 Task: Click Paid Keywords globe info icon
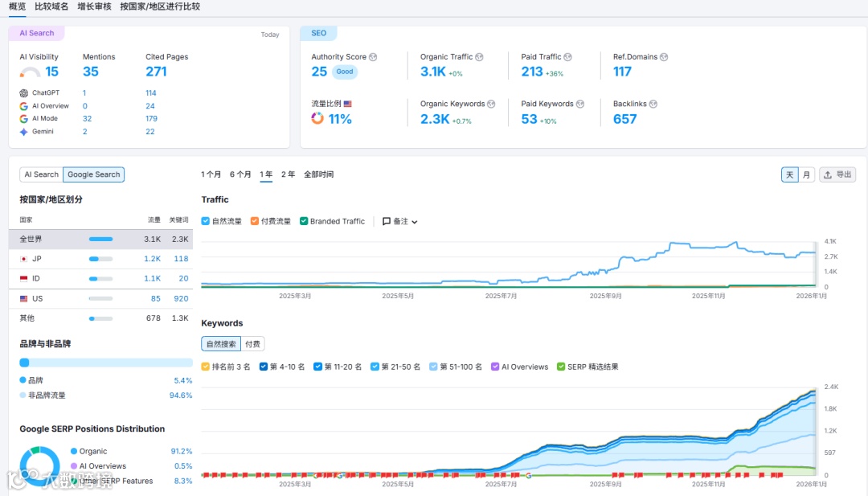[580, 104]
